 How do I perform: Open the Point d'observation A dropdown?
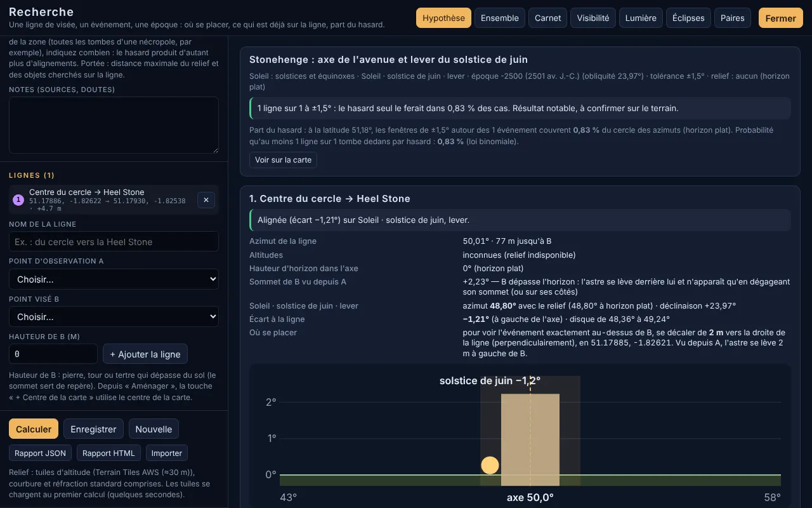[x=114, y=279]
